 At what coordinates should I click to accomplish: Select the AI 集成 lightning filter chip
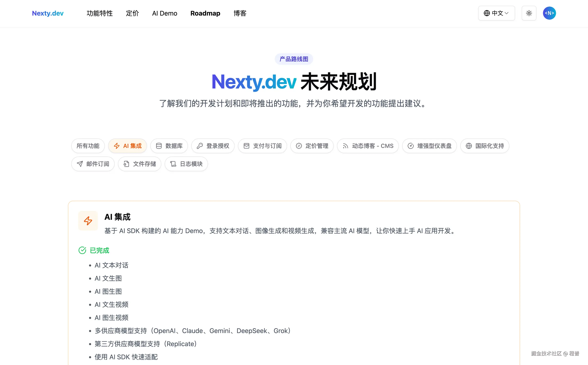pos(127,146)
